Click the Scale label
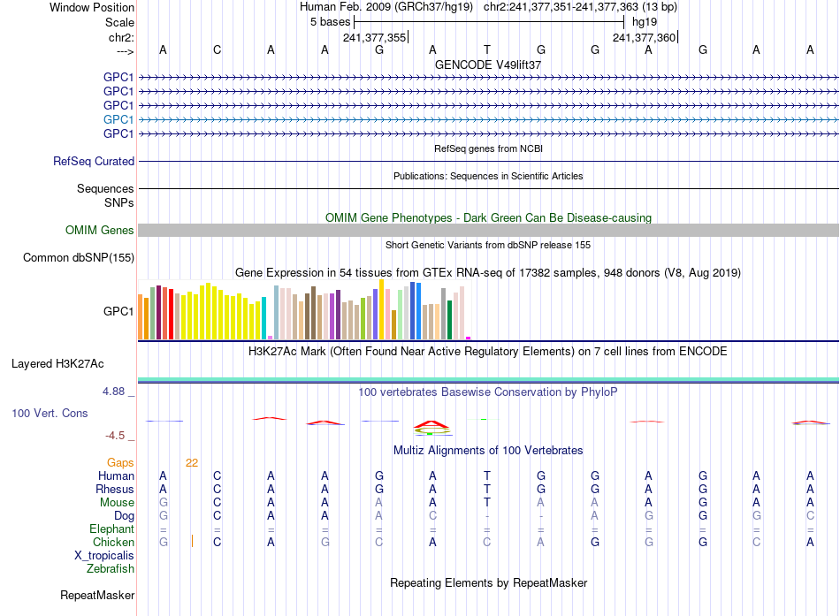Image resolution: width=840 pixels, height=616 pixels. click(119, 22)
